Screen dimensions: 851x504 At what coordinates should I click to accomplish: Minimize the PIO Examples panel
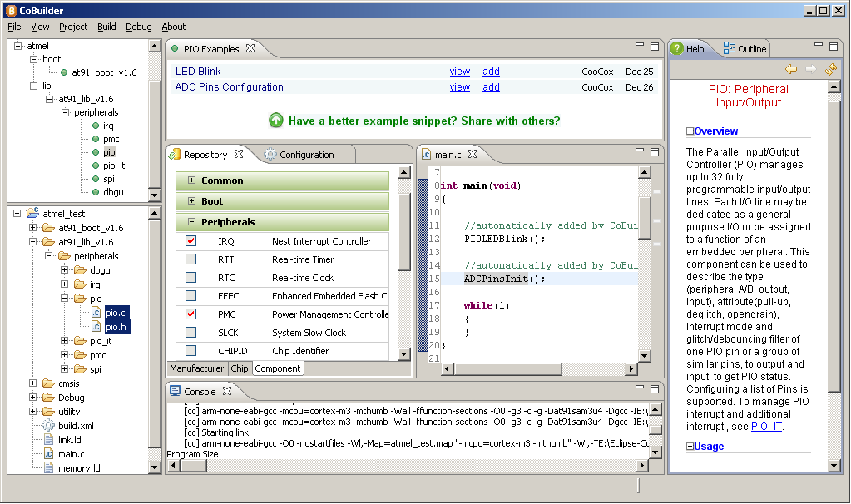640,45
